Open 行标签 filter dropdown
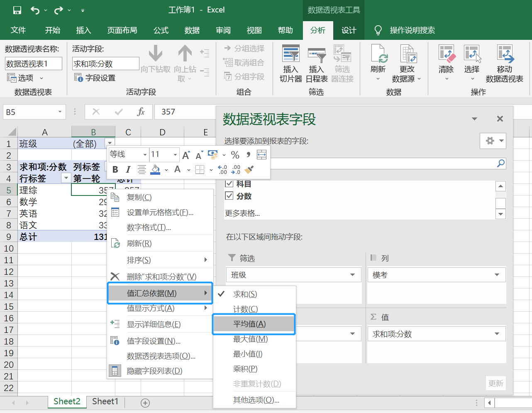The height and width of the screenshot is (413, 532). 66,178
